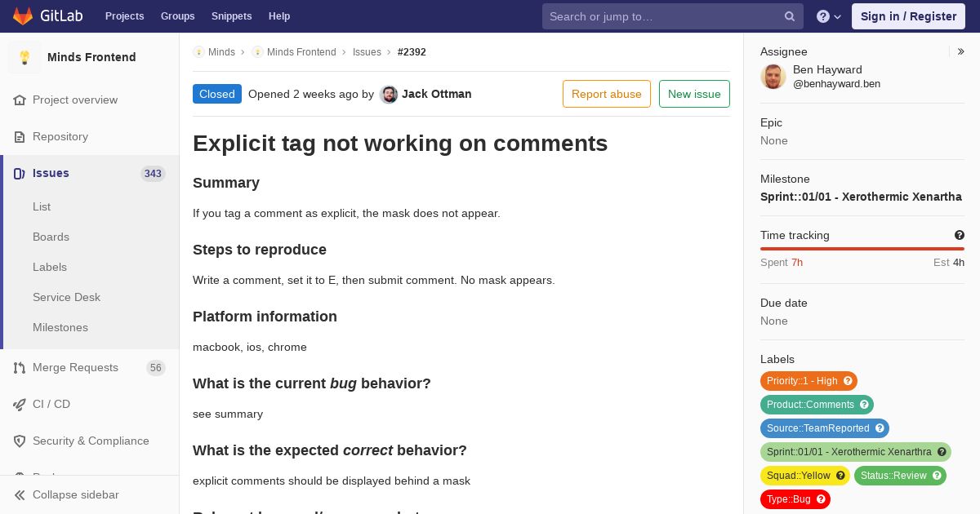Viewport: 980px width, 514px height.
Task: Click Ben Hayward's assignee avatar
Action: [x=773, y=77]
